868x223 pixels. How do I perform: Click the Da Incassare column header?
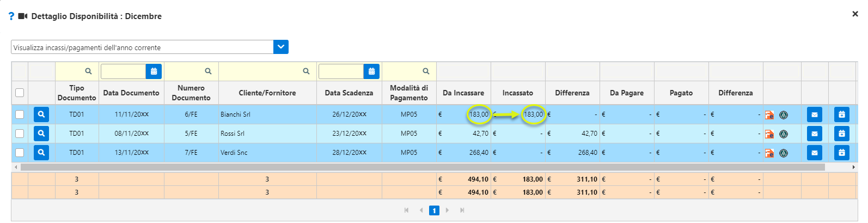tap(463, 93)
